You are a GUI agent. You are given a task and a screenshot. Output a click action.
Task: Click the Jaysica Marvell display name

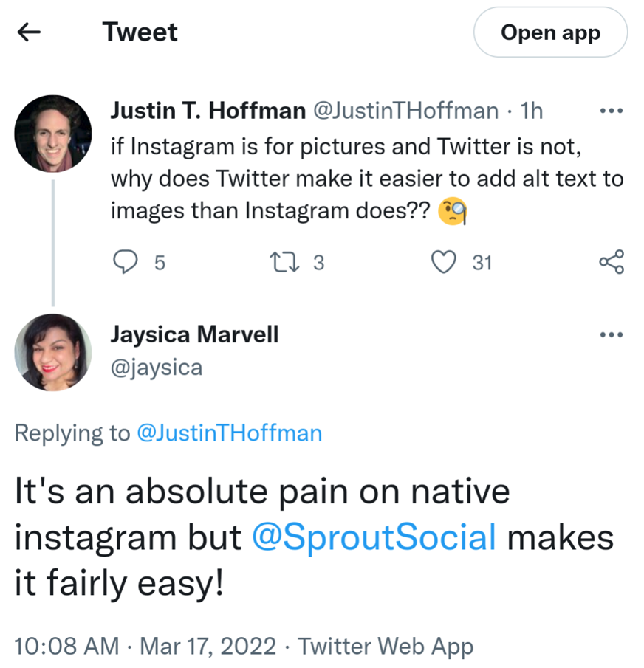coord(194,334)
